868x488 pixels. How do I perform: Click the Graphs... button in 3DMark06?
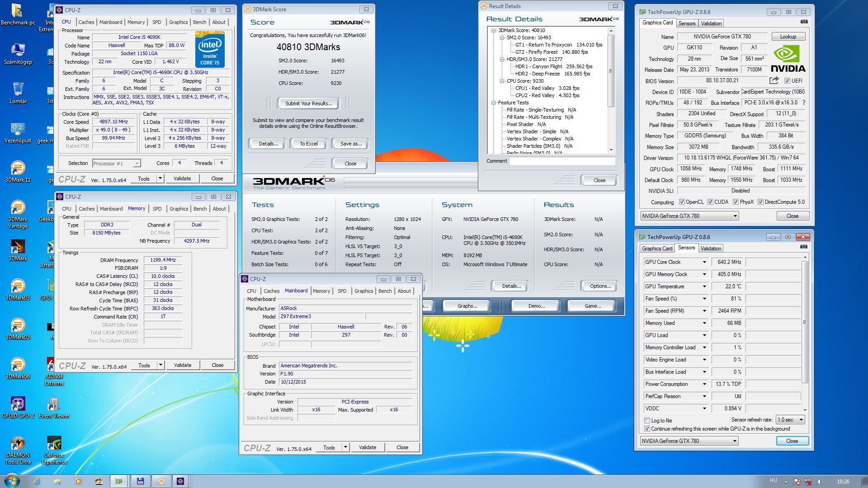pos(467,306)
